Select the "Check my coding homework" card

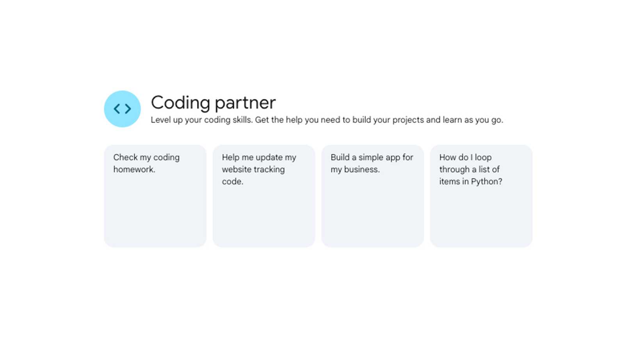click(x=155, y=196)
